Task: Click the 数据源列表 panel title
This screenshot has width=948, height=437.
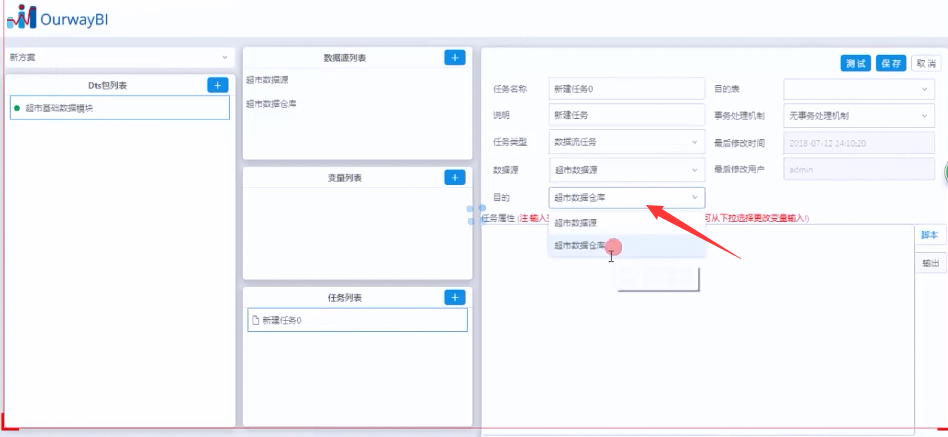Action: point(345,58)
